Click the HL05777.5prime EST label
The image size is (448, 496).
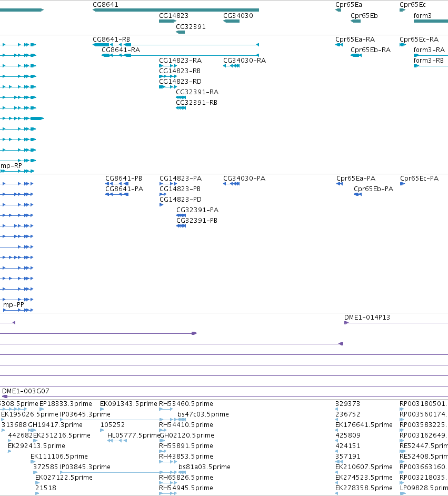(133, 435)
